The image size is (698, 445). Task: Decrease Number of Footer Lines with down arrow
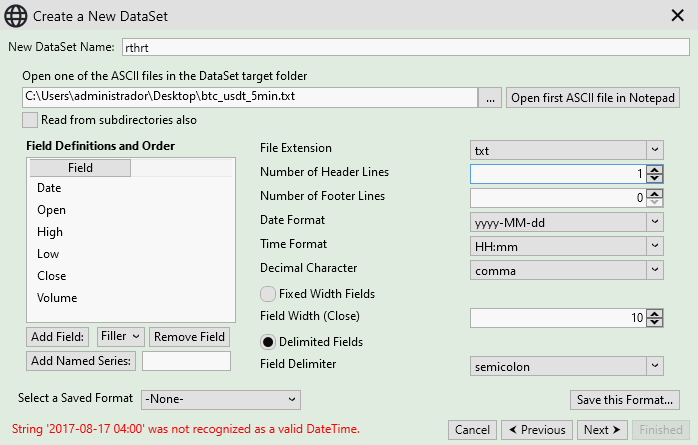tap(655, 202)
